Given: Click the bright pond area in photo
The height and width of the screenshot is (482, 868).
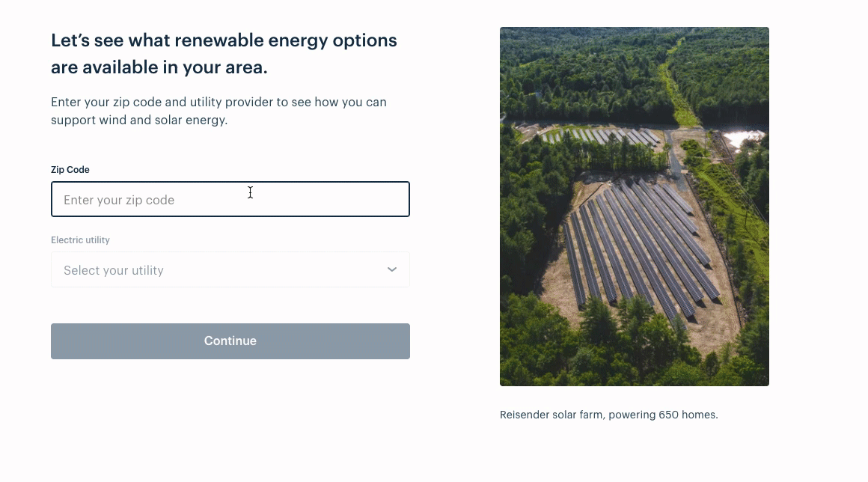Looking at the screenshot, I should tap(745, 137).
